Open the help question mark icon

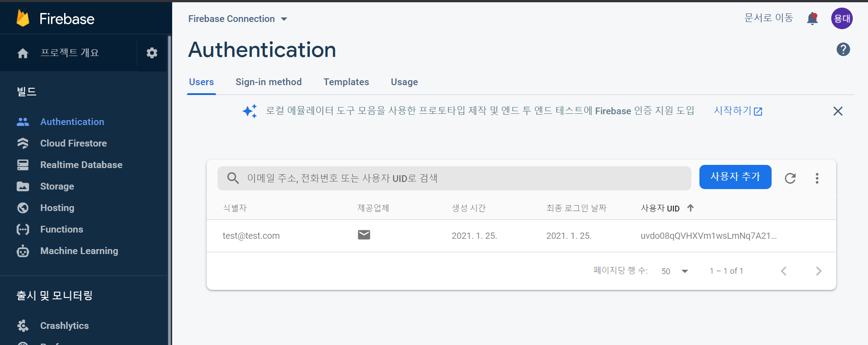[x=843, y=49]
